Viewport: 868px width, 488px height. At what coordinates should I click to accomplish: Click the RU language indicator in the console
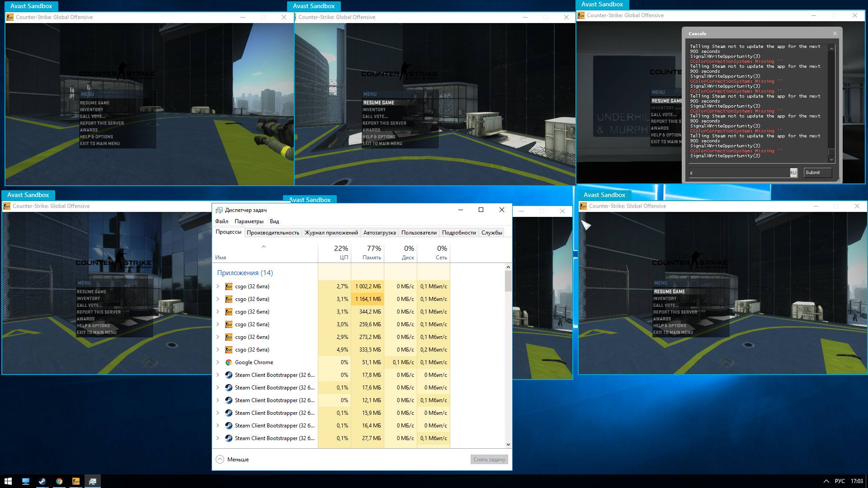click(793, 173)
